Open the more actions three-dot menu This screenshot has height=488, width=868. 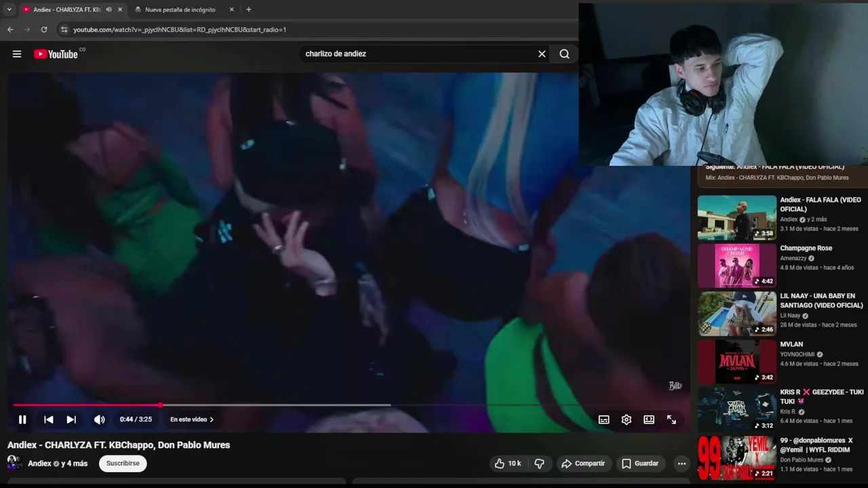(x=682, y=464)
